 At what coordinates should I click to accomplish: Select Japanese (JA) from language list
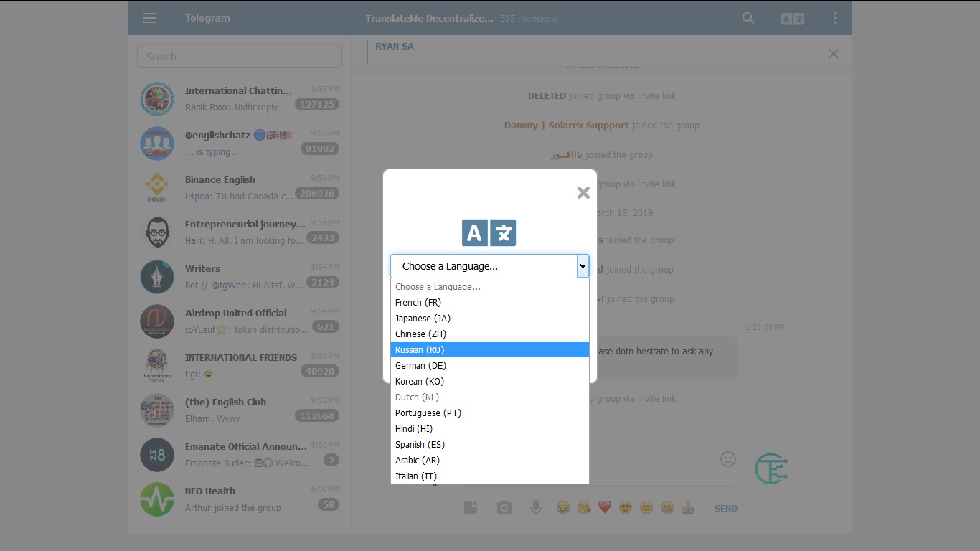point(490,318)
